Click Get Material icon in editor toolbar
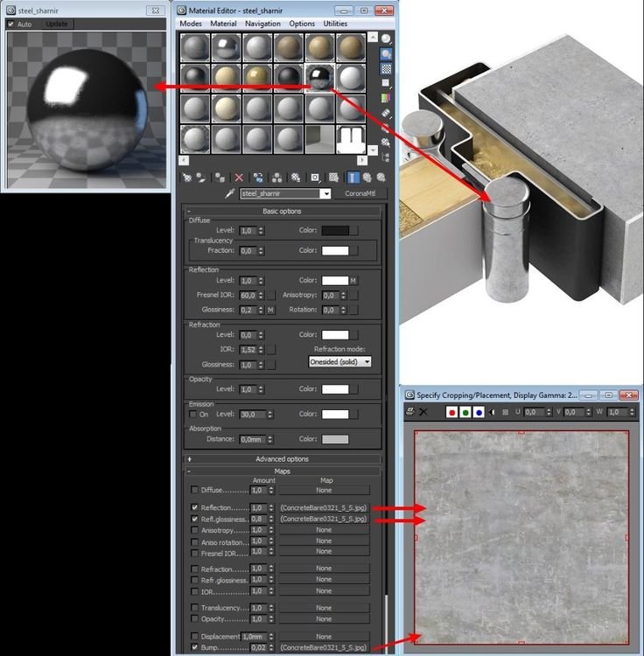Image resolution: width=644 pixels, height=656 pixels. pyautogui.click(x=186, y=178)
